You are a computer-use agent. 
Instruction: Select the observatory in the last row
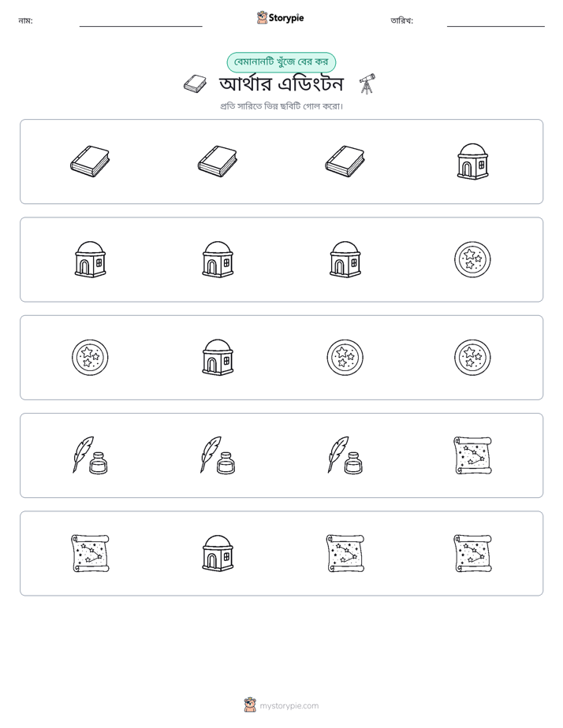tap(218, 553)
